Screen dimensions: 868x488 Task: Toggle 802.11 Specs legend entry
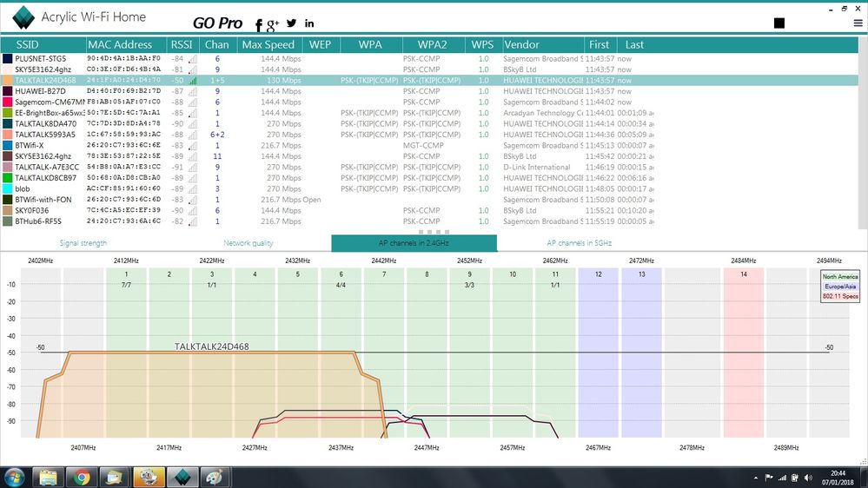pyautogui.click(x=840, y=297)
